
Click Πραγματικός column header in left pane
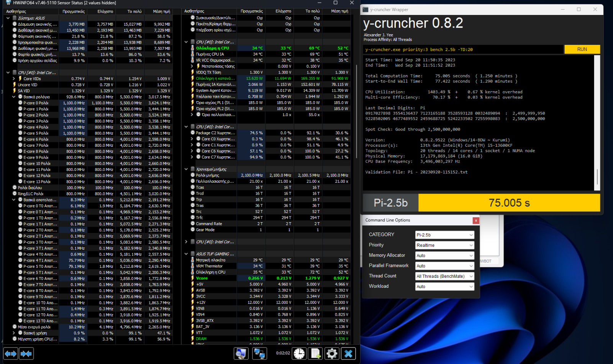point(74,11)
